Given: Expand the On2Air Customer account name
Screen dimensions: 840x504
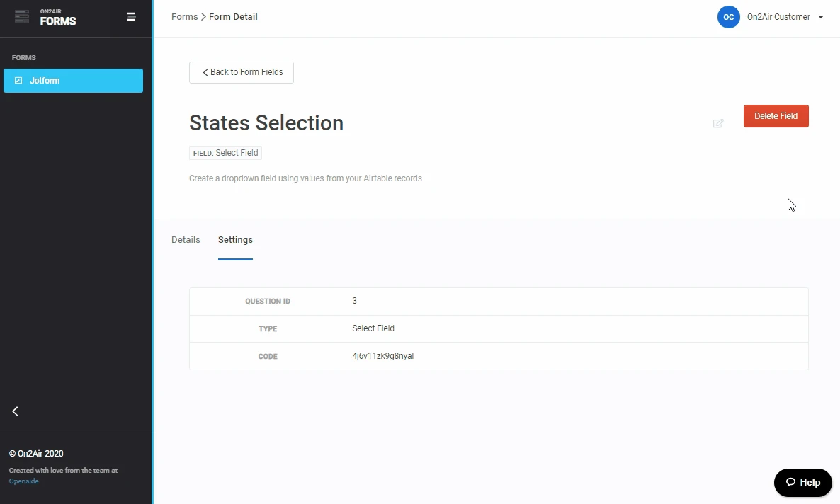Looking at the screenshot, I should [x=778, y=17].
